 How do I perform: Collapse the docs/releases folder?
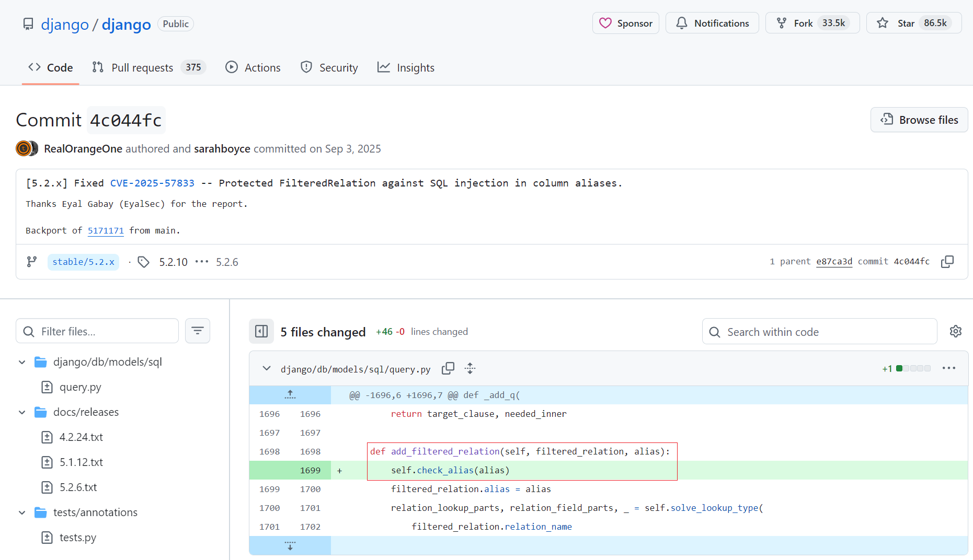pos(22,412)
